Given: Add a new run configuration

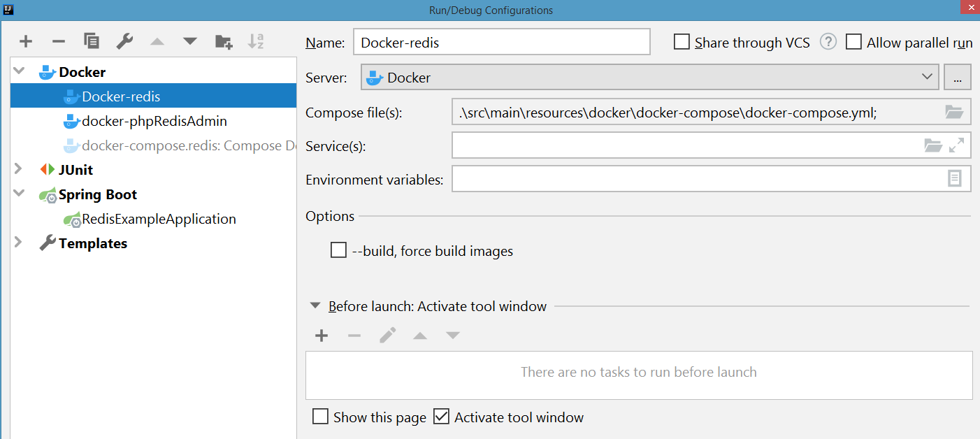Looking at the screenshot, I should click(26, 41).
